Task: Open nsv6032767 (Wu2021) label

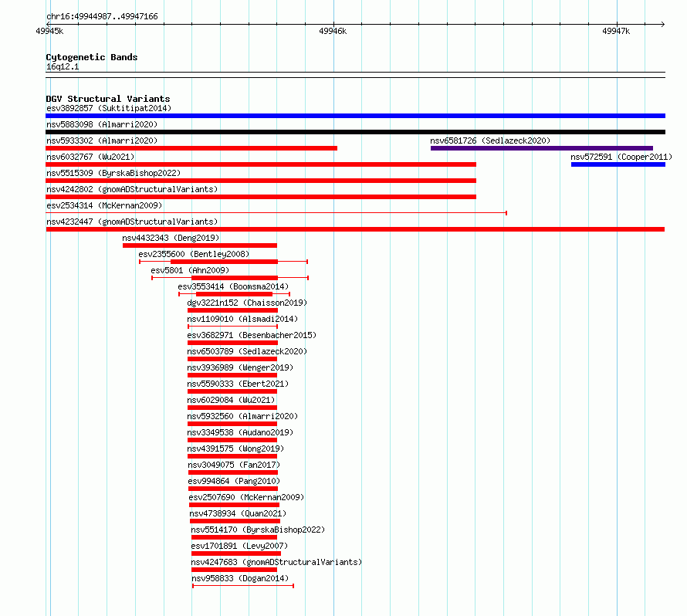Action: pyautogui.click(x=90, y=157)
